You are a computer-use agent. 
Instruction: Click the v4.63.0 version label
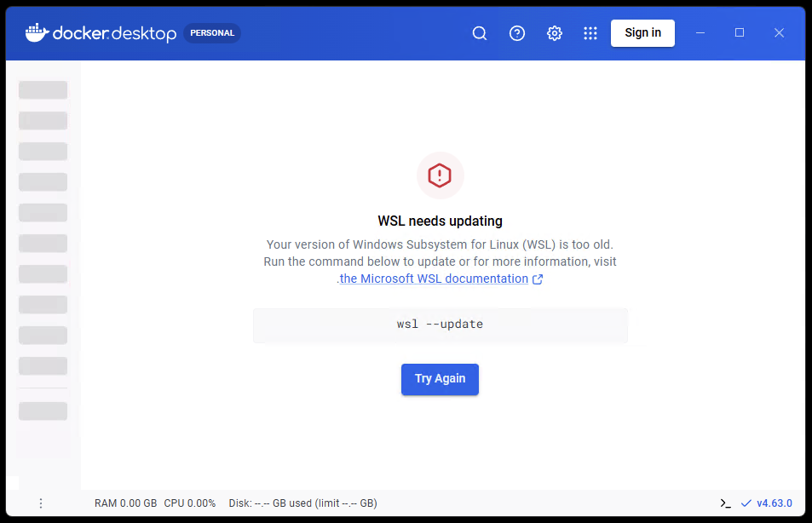click(x=775, y=503)
